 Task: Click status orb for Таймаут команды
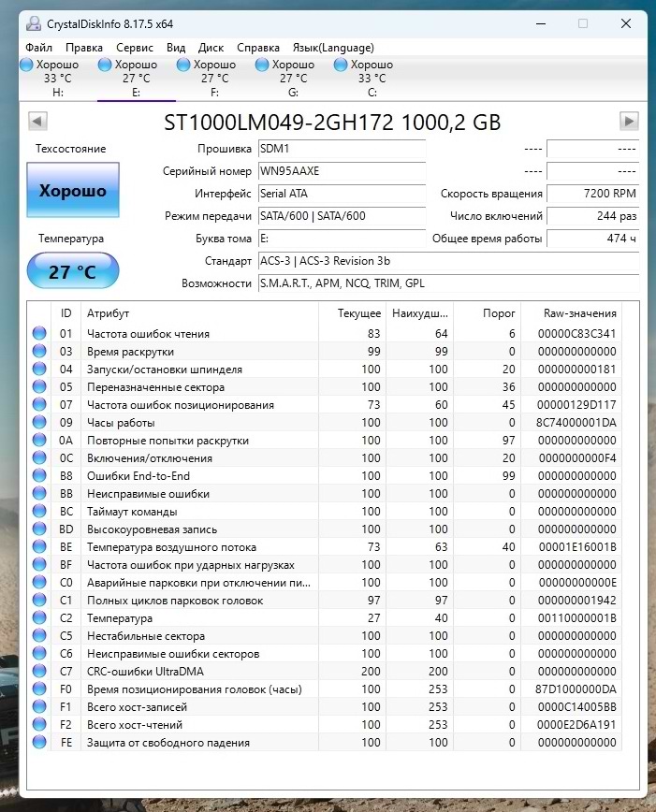(x=39, y=511)
